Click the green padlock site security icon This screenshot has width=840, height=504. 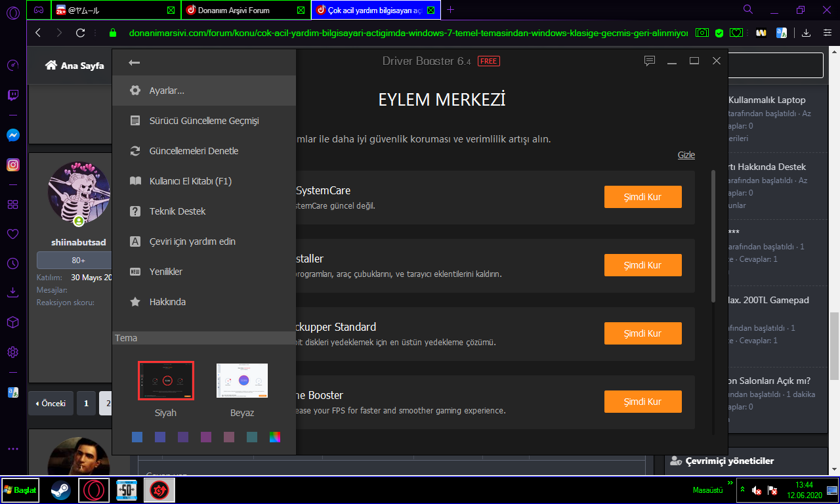click(113, 32)
